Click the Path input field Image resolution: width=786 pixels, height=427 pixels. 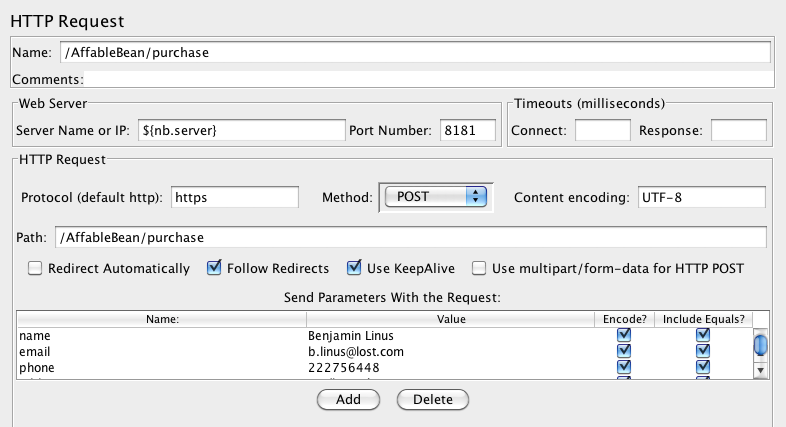click(x=411, y=237)
